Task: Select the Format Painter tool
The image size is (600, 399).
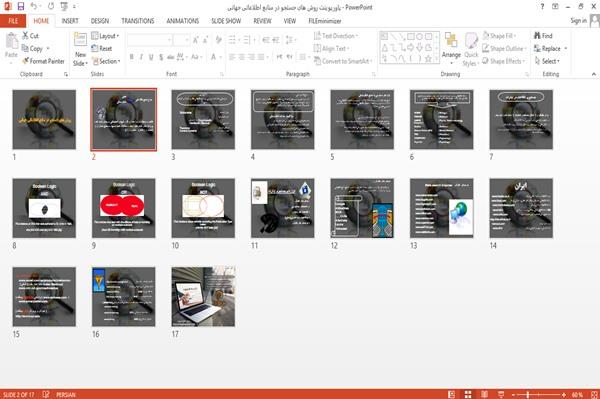Action: pyautogui.click(x=43, y=61)
